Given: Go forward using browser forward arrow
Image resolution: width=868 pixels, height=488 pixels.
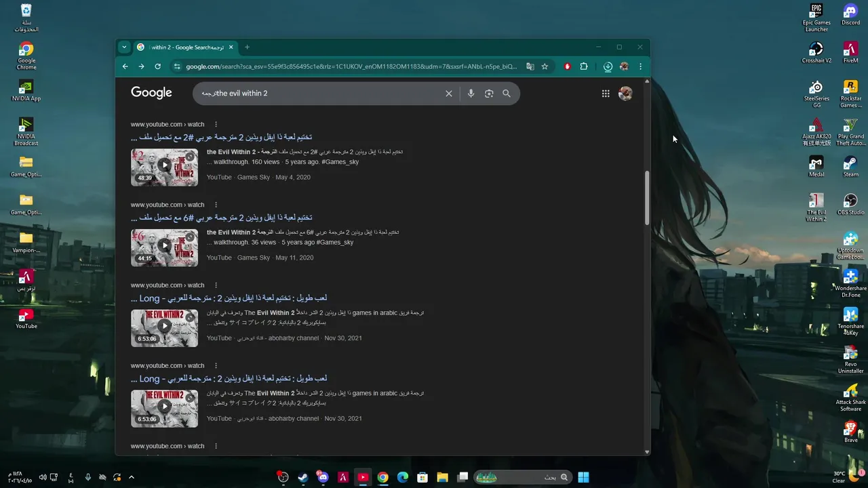Looking at the screenshot, I should pyautogui.click(x=141, y=66).
